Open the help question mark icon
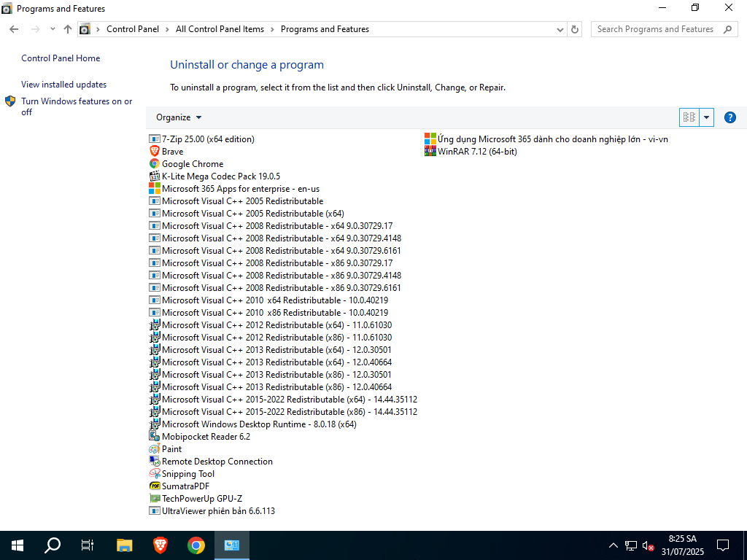 coord(729,117)
